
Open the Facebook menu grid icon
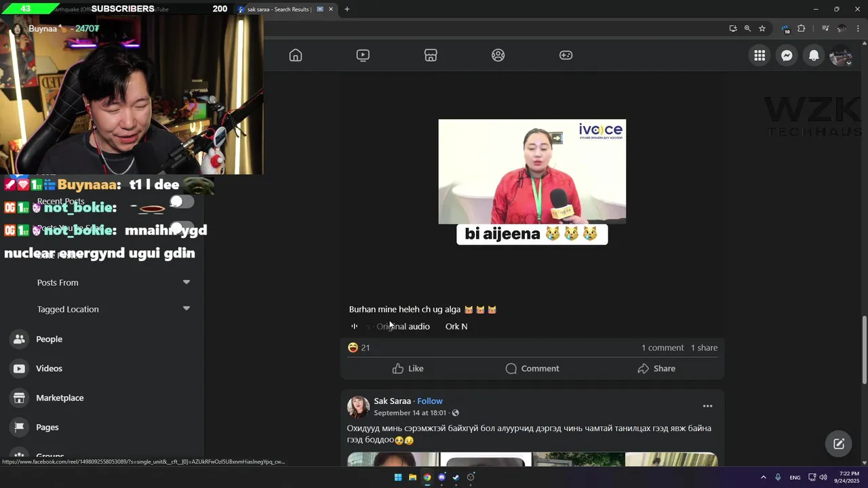[x=759, y=56]
